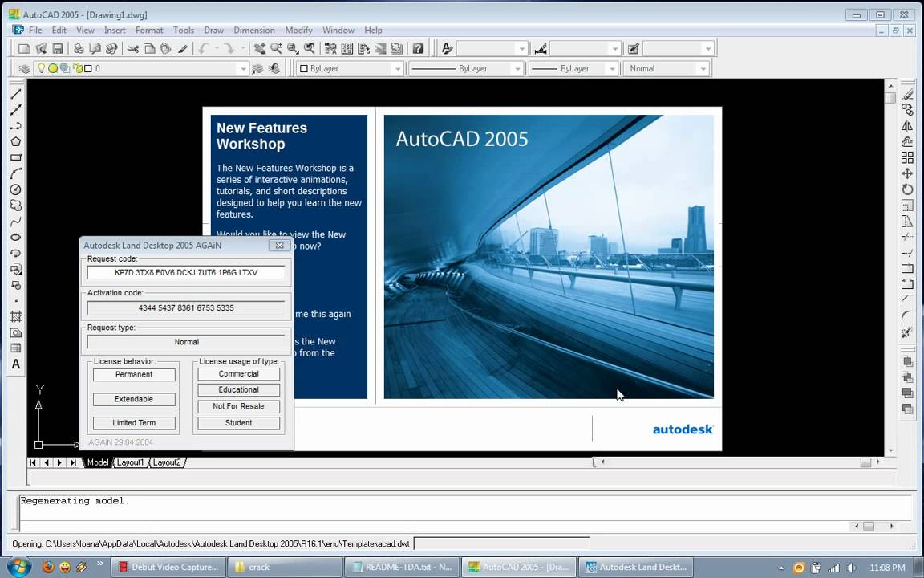
Task: Click the Limited Term button
Action: (134, 423)
